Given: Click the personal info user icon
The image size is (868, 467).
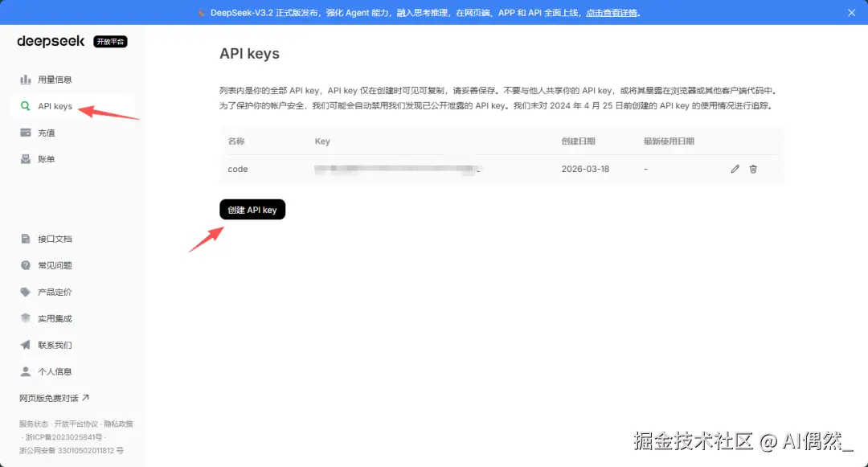Looking at the screenshot, I should [x=26, y=371].
